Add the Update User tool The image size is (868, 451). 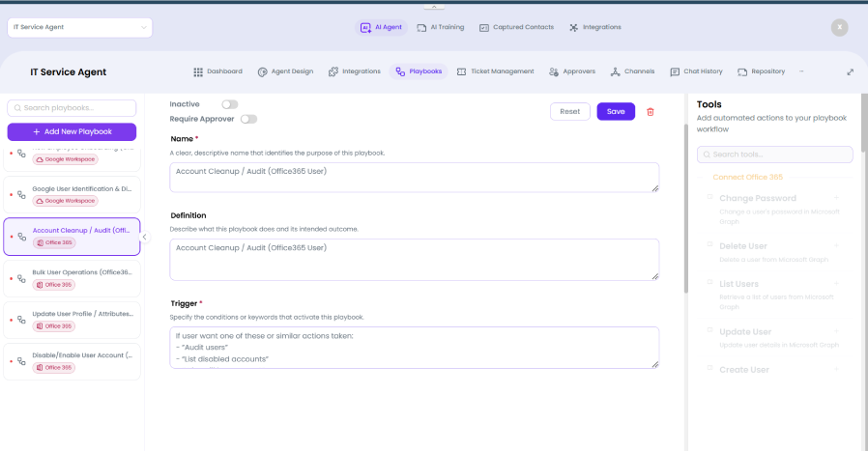point(836,331)
